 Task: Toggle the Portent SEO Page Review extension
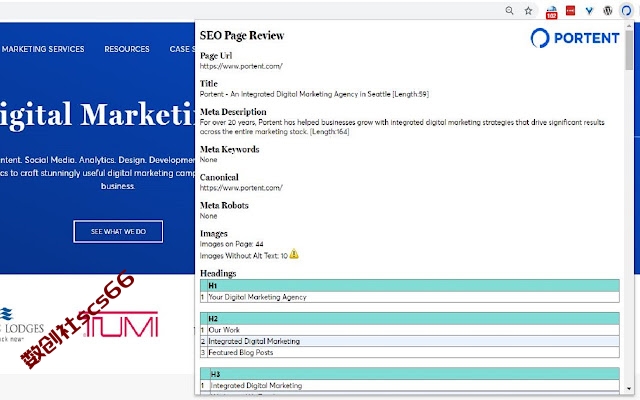(x=626, y=11)
